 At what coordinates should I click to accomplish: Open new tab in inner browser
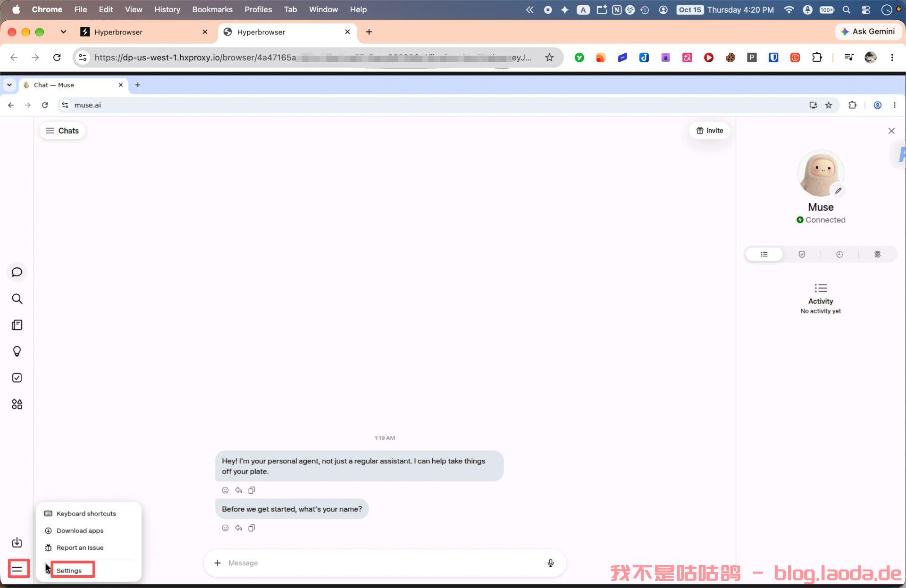(x=138, y=85)
